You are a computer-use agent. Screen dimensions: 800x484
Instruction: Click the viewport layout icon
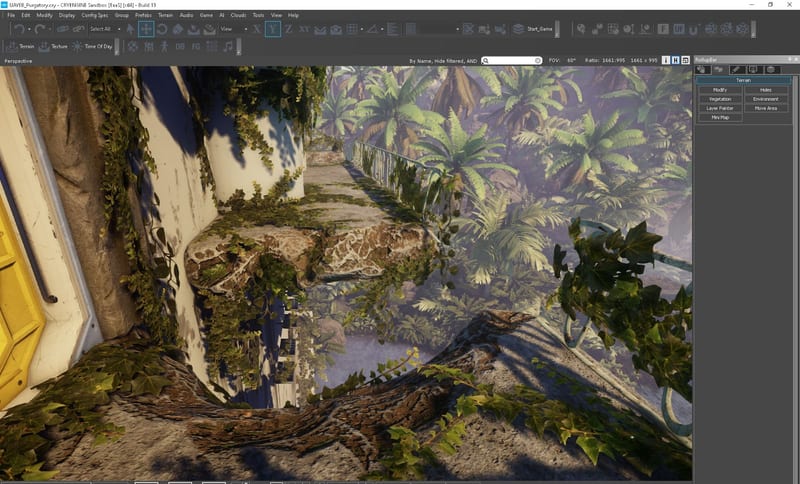(685, 60)
